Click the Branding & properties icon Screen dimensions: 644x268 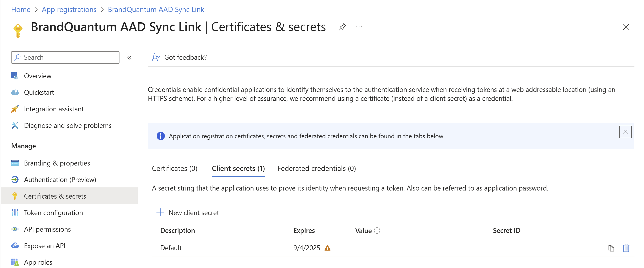[x=15, y=163]
